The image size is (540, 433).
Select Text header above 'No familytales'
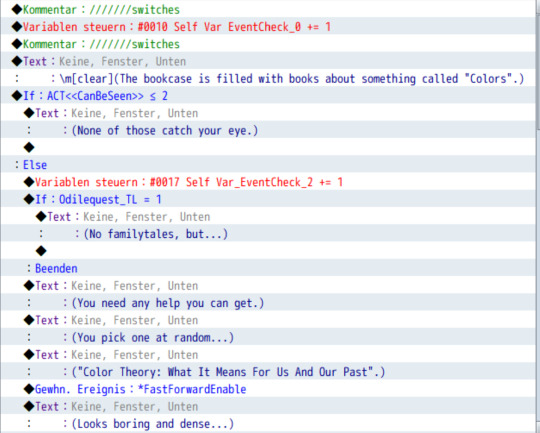[268, 216]
